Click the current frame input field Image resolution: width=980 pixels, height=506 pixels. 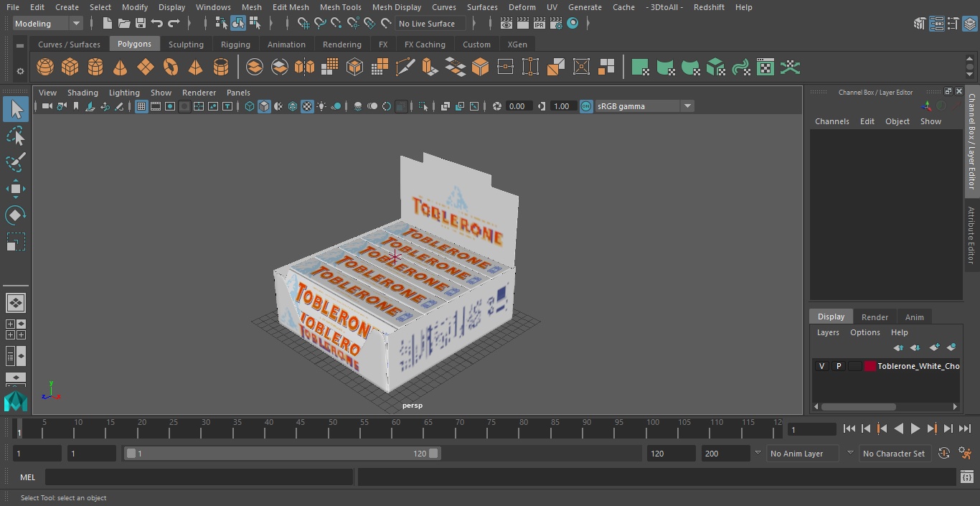pos(812,429)
